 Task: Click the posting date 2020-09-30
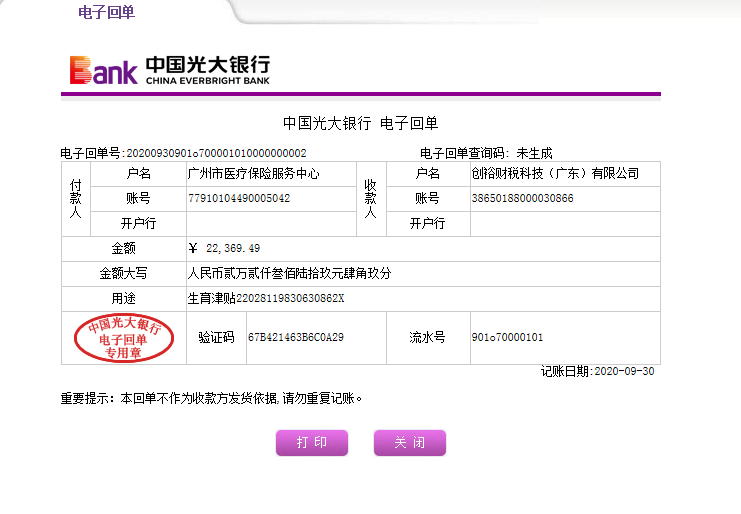coord(624,371)
